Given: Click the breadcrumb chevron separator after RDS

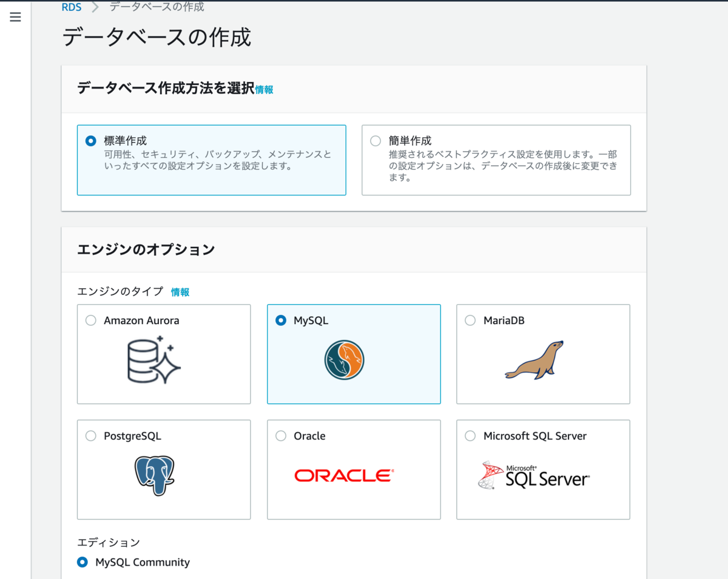Looking at the screenshot, I should (95, 7).
